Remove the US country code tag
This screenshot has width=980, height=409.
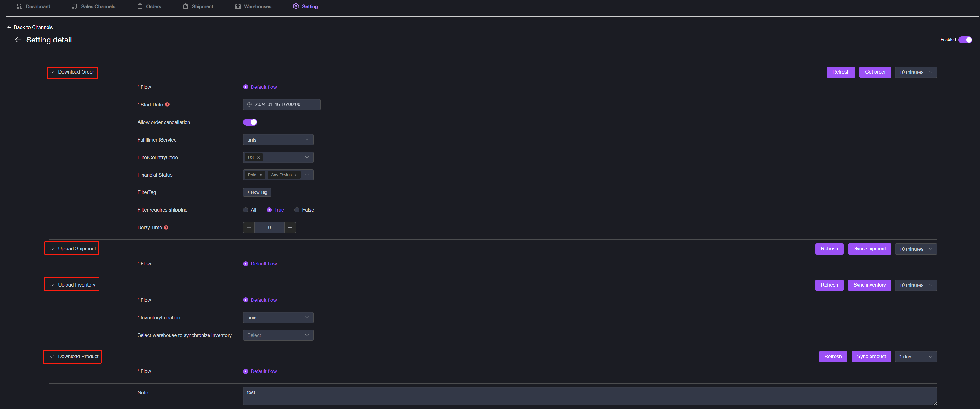point(258,157)
